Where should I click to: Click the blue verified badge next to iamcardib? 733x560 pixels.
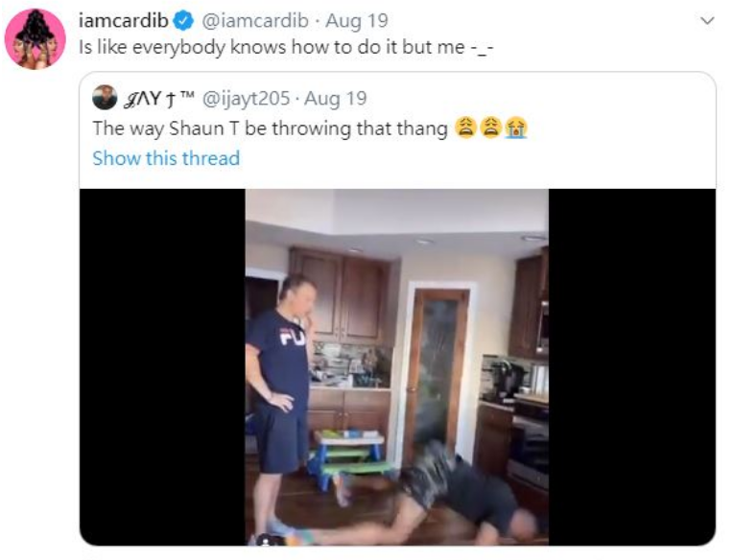tap(184, 20)
